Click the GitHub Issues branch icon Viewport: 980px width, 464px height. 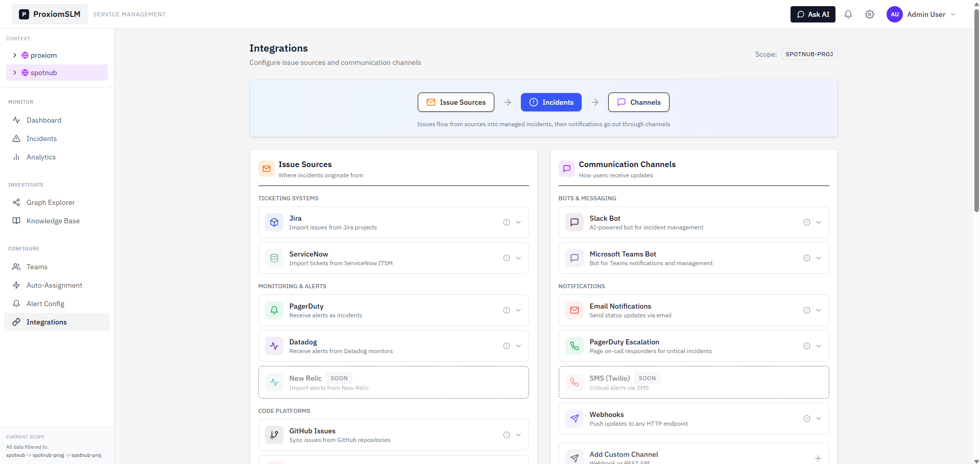(x=274, y=435)
